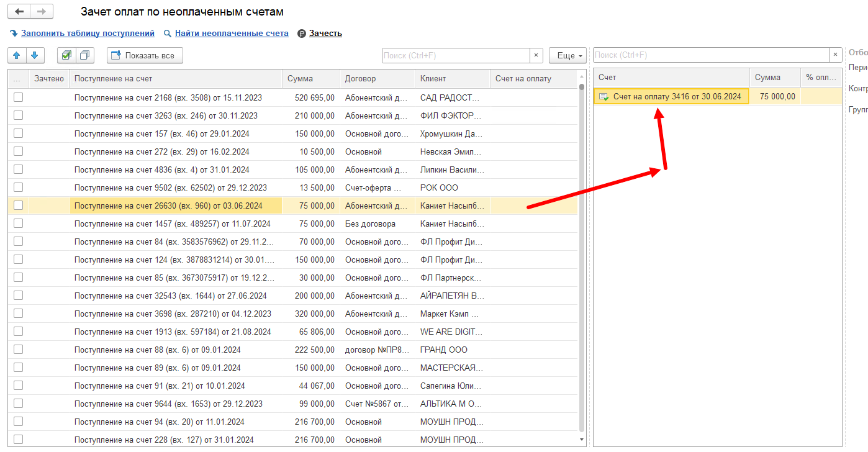The width and height of the screenshot is (868, 452).
Task: Select row Поступление на счет 124 (вх. 3878831214)
Action: [293, 260]
